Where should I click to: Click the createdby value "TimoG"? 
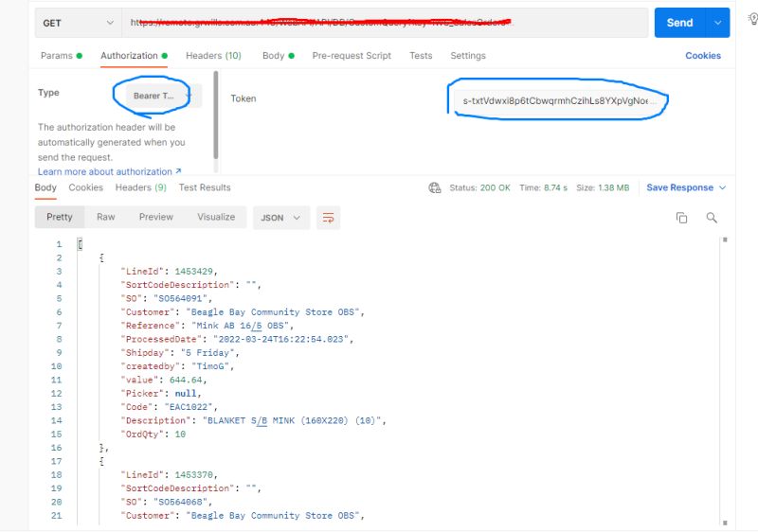click(210, 366)
